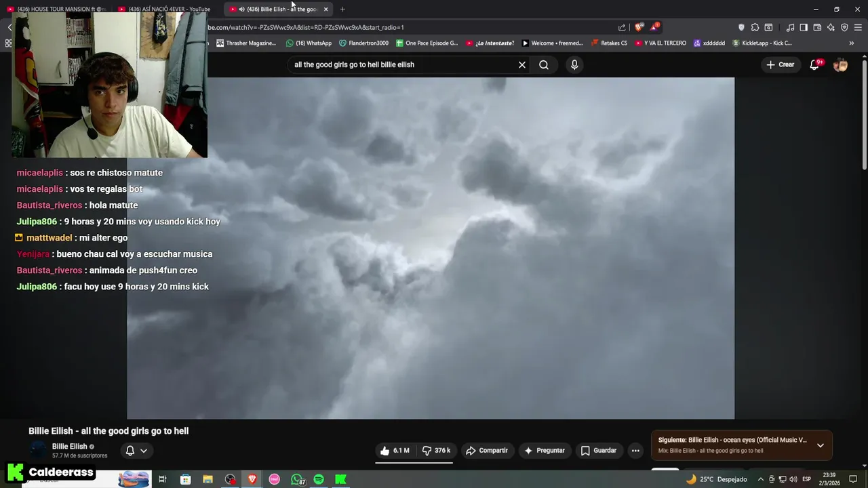The width and height of the screenshot is (868, 488).
Task: Open Microsoft Store from the taskbar
Action: coord(185,479)
